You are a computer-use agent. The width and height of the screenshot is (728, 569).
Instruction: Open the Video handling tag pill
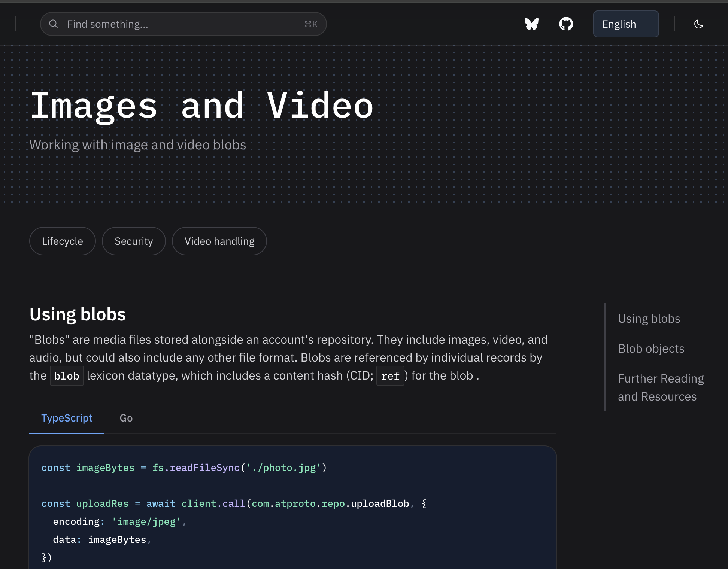coord(219,241)
